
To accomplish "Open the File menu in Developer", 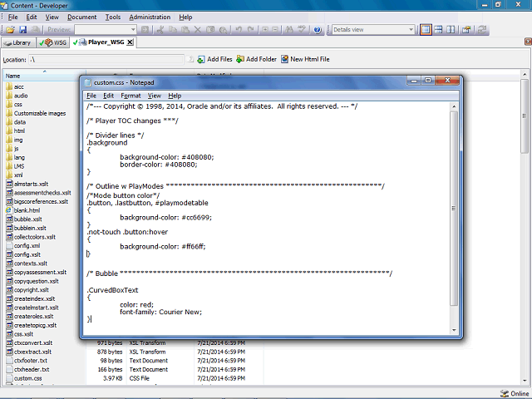I will (x=13, y=17).
